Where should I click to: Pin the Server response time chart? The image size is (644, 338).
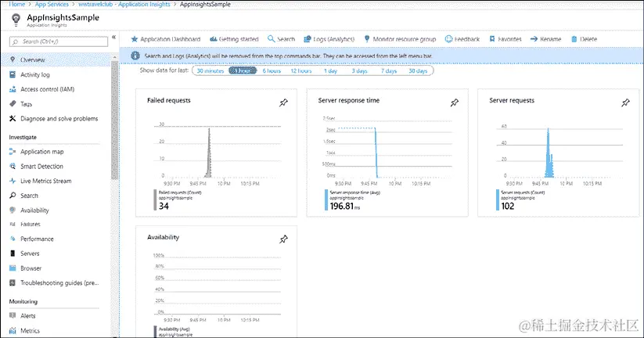click(455, 102)
